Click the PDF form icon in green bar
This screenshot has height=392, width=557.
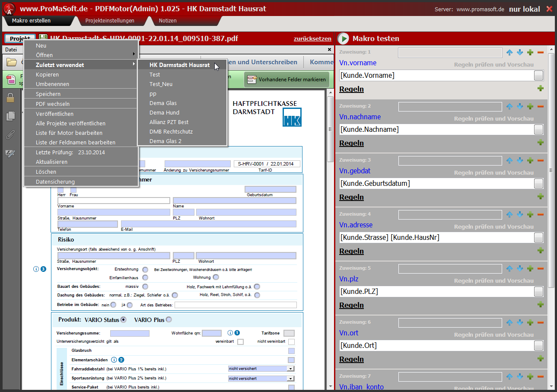11,79
